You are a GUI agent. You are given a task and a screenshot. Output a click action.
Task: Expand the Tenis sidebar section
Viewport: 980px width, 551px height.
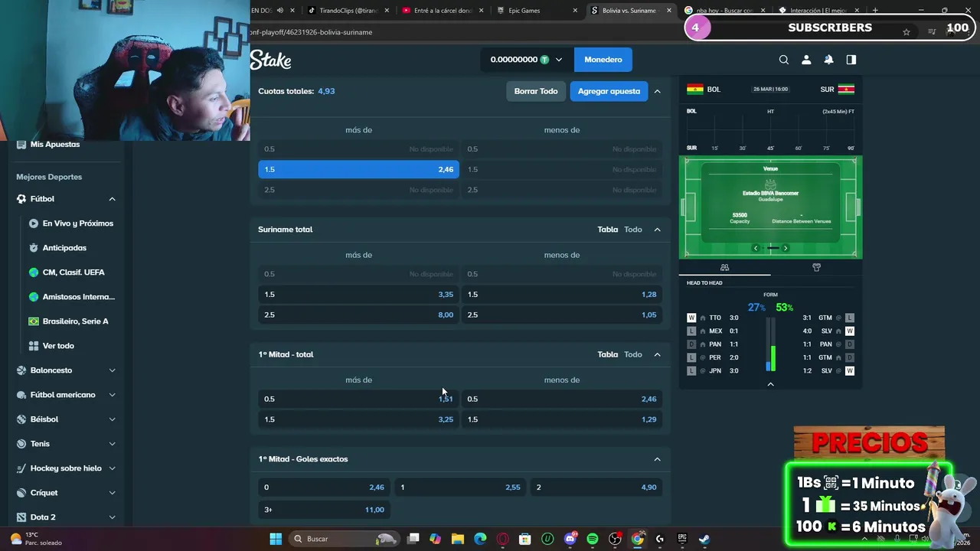[112, 444]
